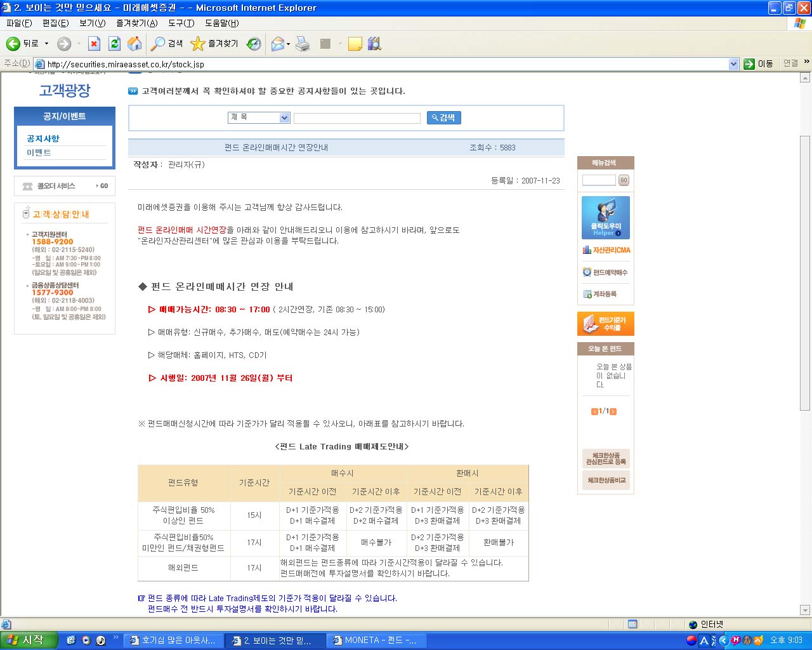
Task: Click the yellow note toolbar icon
Action: [x=355, y=44]
